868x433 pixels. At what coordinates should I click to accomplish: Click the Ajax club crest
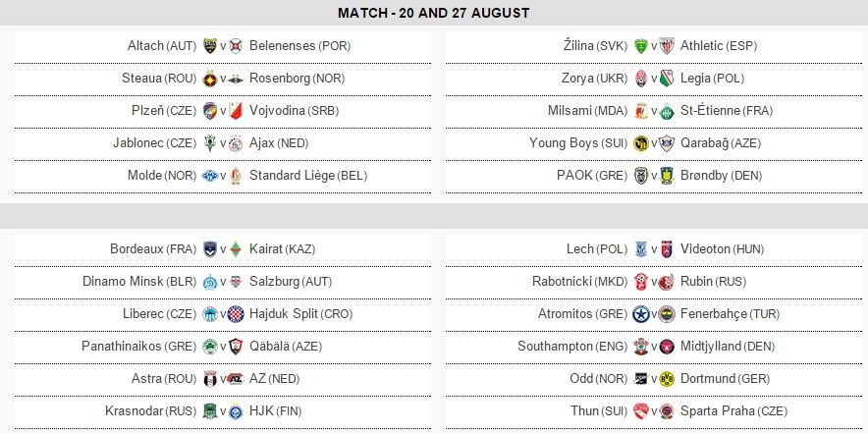236,143
